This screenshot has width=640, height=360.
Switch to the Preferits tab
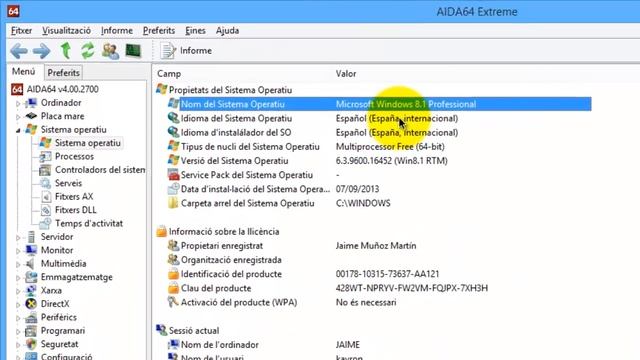coord(63,73)
